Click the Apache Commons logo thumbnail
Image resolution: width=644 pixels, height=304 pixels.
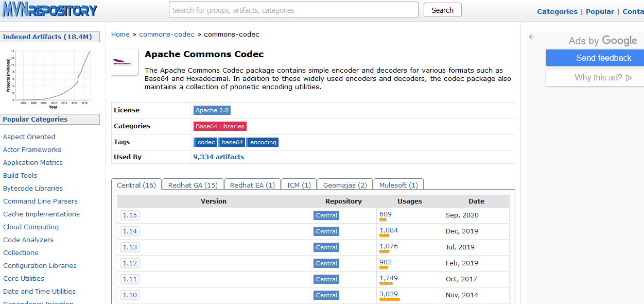[125, 62]
